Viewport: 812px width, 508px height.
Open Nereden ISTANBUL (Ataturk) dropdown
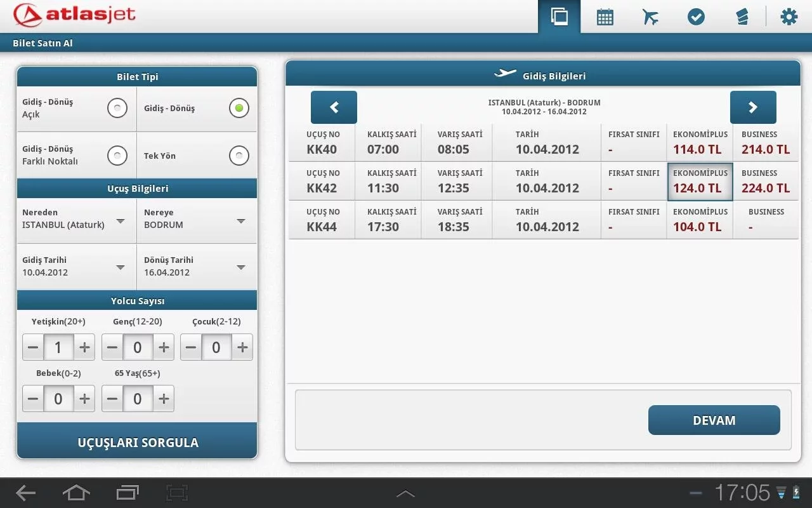click(77, 221)
